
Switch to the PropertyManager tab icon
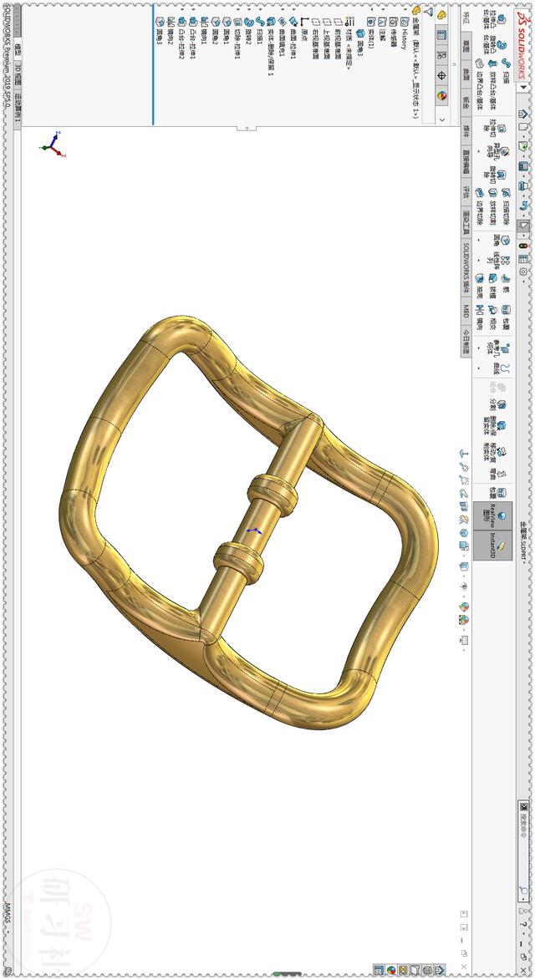click(441, 34)
